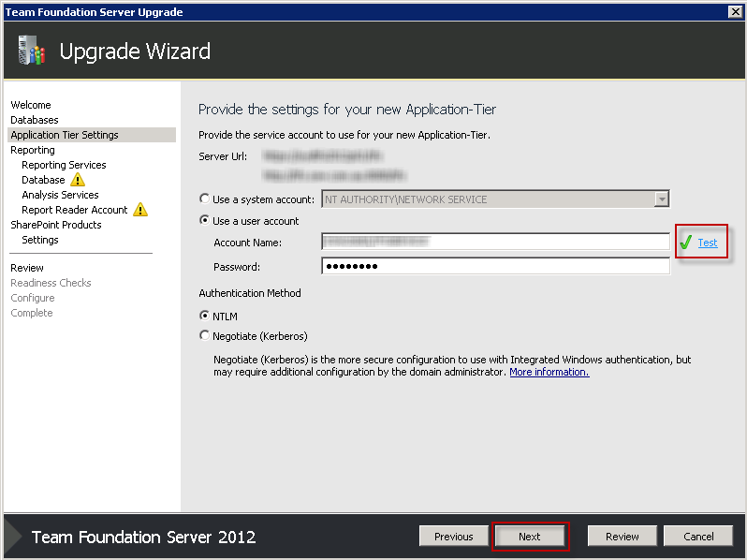Click the warning icon beside Database
This screenshot has height=560, width=747.
pos(78,180)
